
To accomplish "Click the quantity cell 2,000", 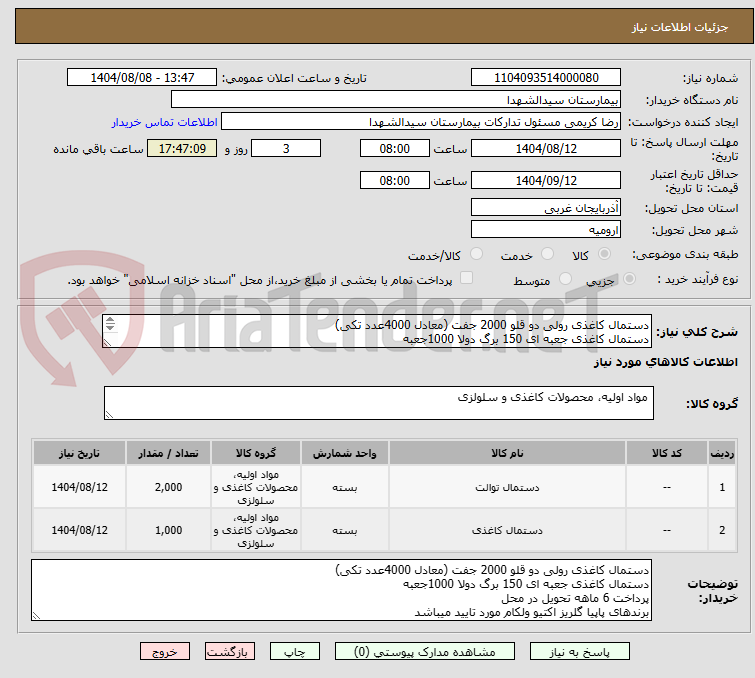I will (x=169, y=487).
